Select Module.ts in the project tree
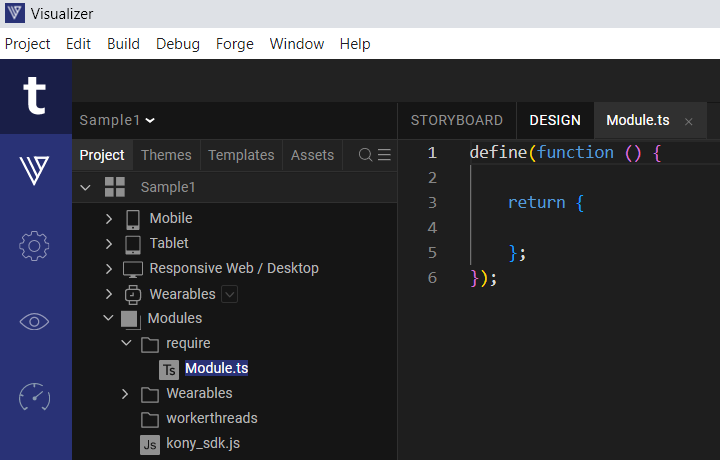Viewport: 720px width, 460px height. pyautogui.click(x=216, y=368)
